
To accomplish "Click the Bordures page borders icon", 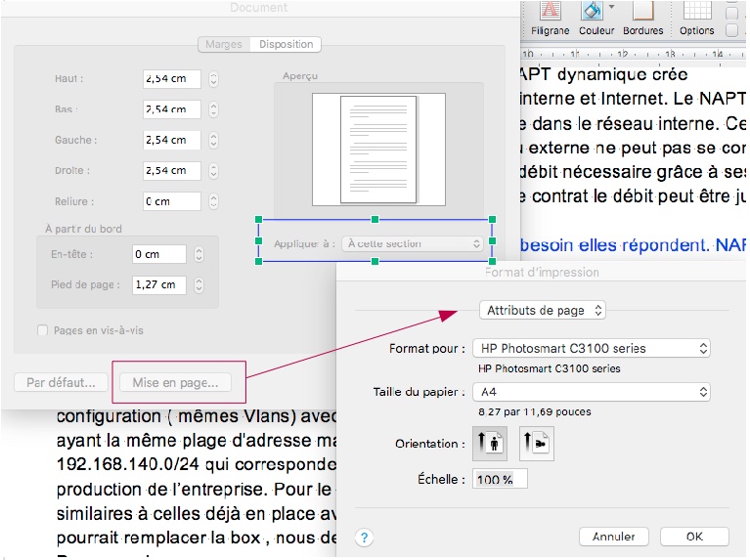I will (x=642, y=12).
